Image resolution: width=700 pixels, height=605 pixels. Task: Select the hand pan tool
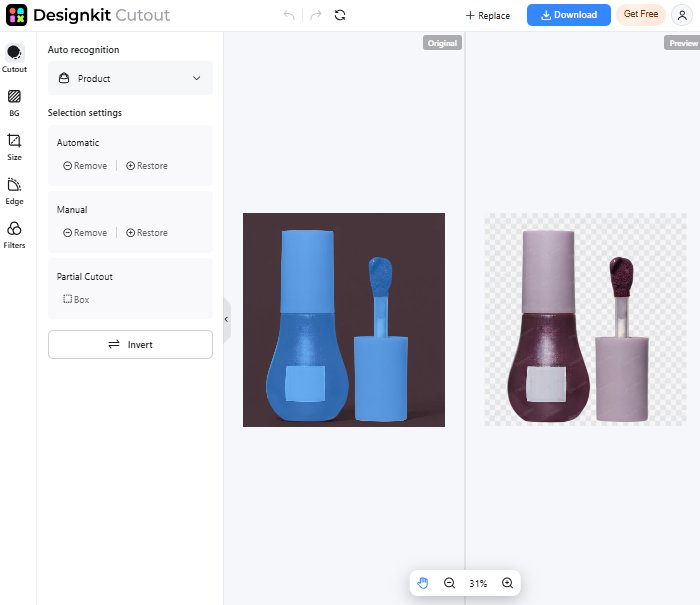[x=422, y=583]
